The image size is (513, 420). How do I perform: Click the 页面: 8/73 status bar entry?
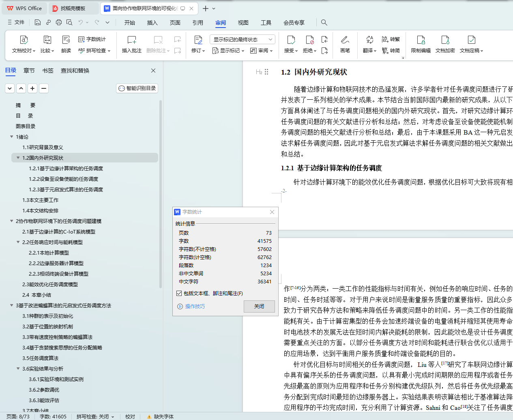pyautogui.click(x=18, y=416)
